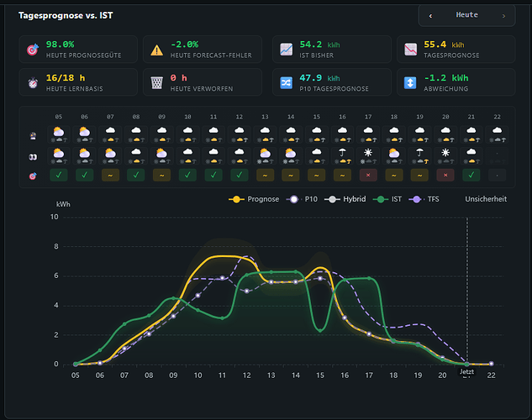Click the warning triangle for Forecast-Fehler
This screenshot has height=420, width=532.
[x=157, y=50]
